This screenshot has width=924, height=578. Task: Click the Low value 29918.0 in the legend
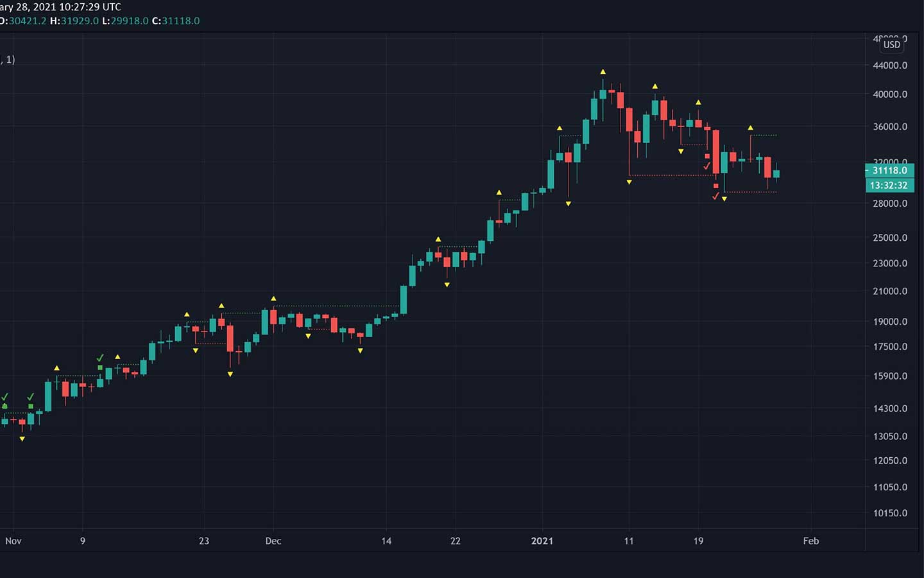point(130,21)
